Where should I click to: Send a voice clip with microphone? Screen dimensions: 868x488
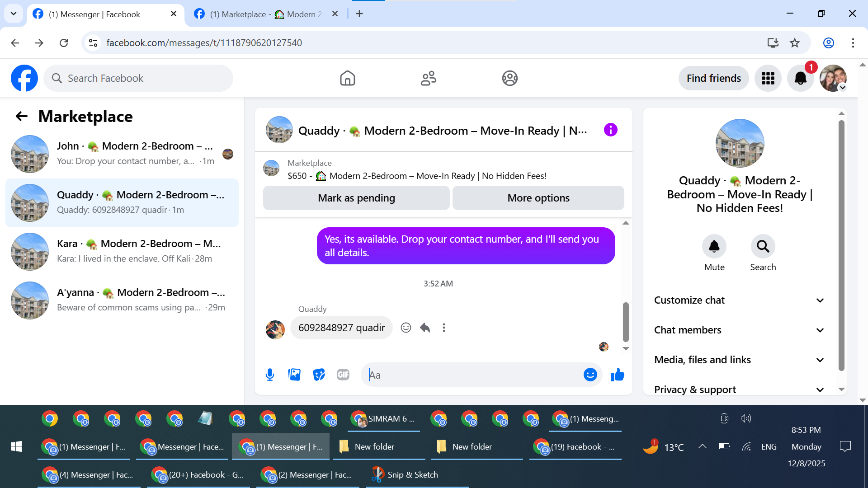point(270,375)
